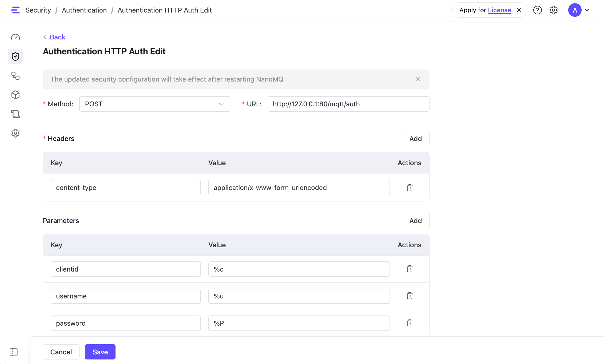This screenshot has width=604, height=364.
Task: Click the Save button
Action: 100,352
